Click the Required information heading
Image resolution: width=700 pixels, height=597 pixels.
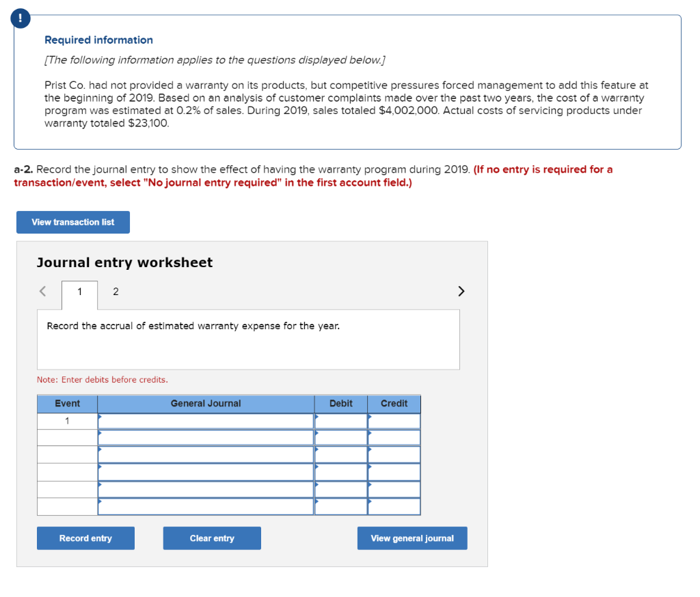tap(98, 40)
